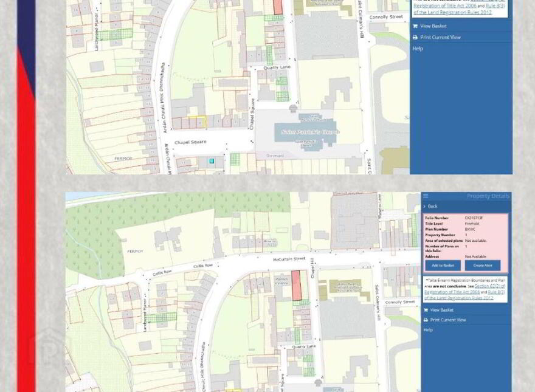The height and width of the screenshot is (392, 535).
Task: Click the Back chevron arrow
Action: point(424,207)
